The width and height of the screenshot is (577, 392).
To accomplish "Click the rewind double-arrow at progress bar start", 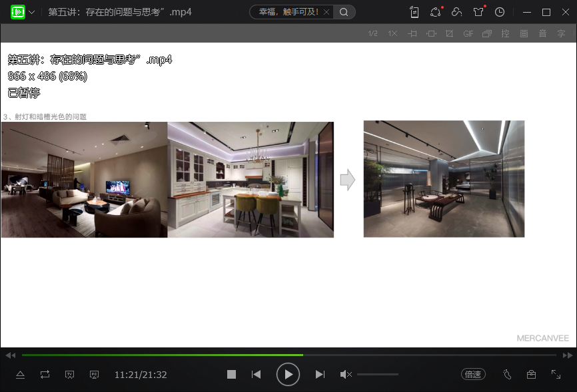I will [11, 355].
